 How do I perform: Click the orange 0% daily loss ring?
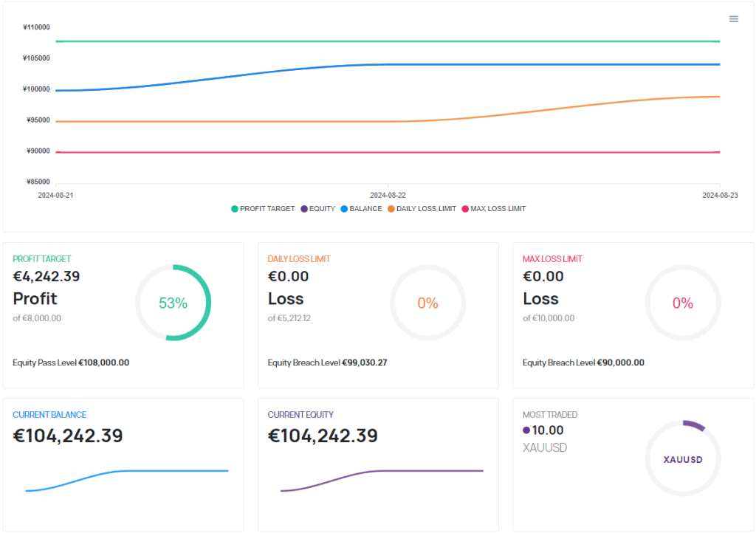pyautogui.click(x=427, y=303)
